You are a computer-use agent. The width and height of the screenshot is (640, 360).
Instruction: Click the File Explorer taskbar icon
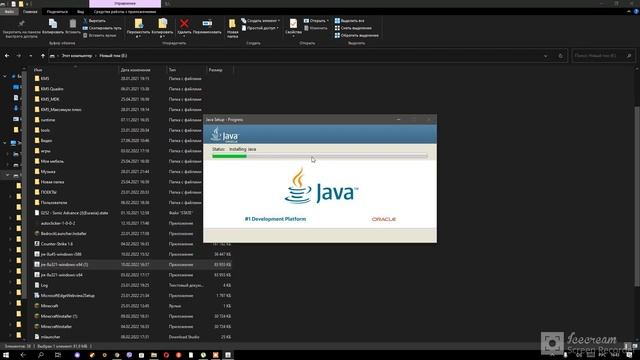click(154, 355)
